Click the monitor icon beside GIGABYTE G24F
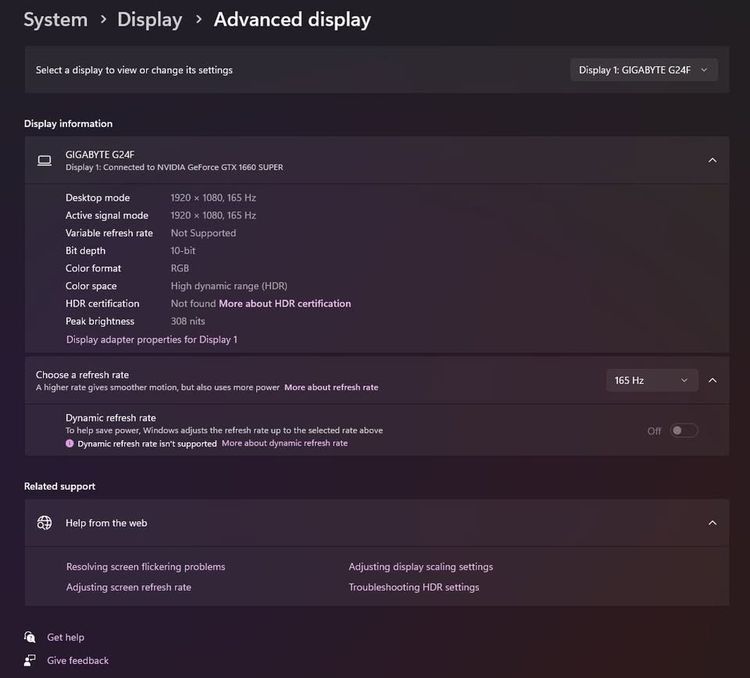The image size is (750, 678). tap(44, 160)
